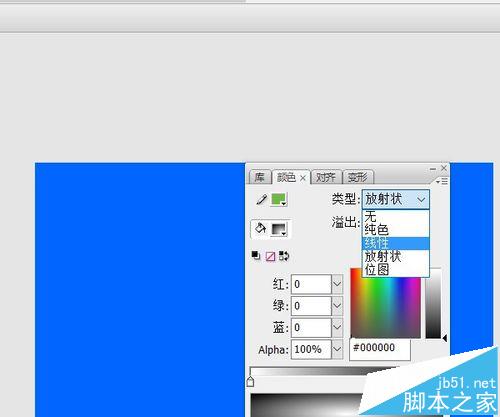Choose 无 from the type list
This screenshot has height=417, width=500.
point(396,217)
